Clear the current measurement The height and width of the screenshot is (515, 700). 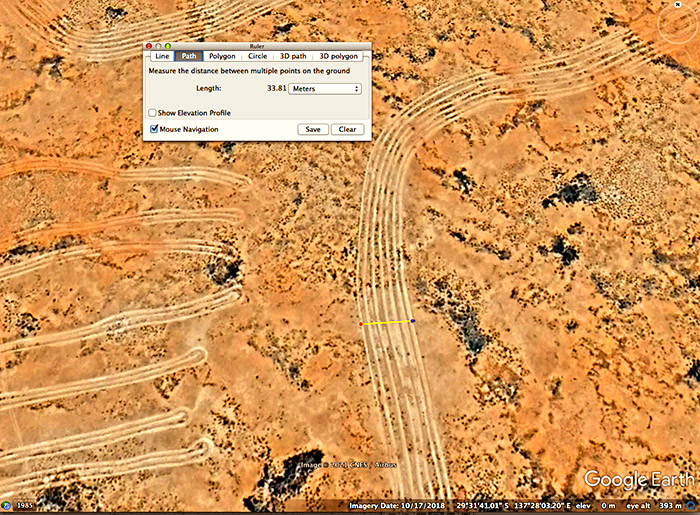[x=347, y=129]
